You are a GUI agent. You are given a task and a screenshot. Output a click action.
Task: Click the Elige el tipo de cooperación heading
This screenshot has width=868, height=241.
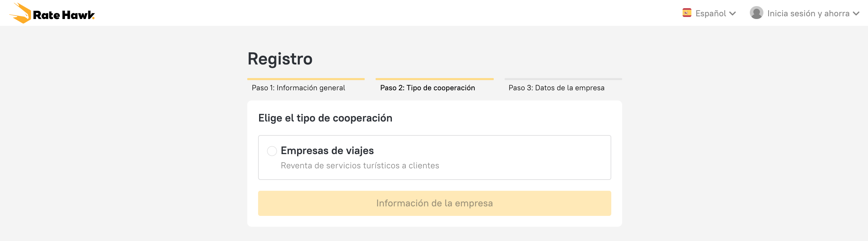(325, 118)
